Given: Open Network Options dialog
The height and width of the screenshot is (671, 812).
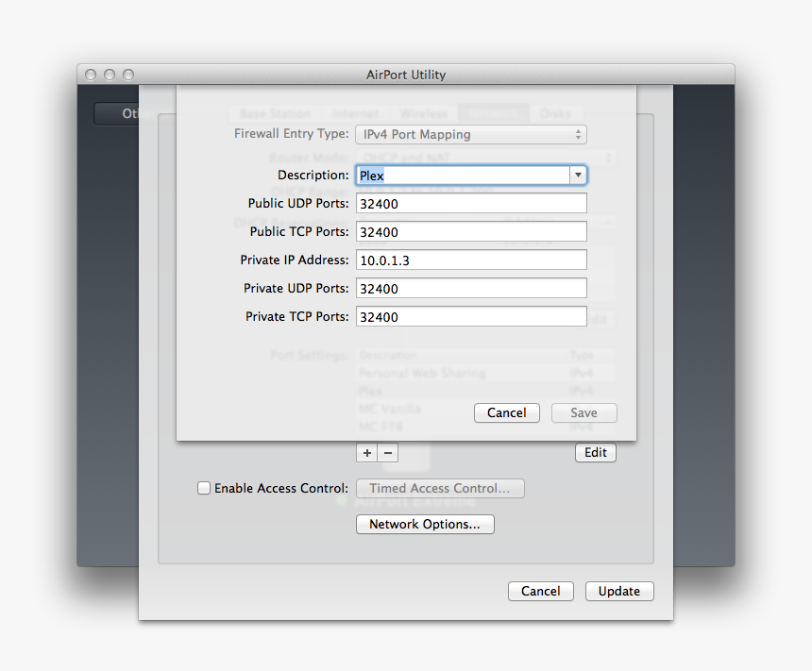Looking at the screenshot, I should pos(425,524).
